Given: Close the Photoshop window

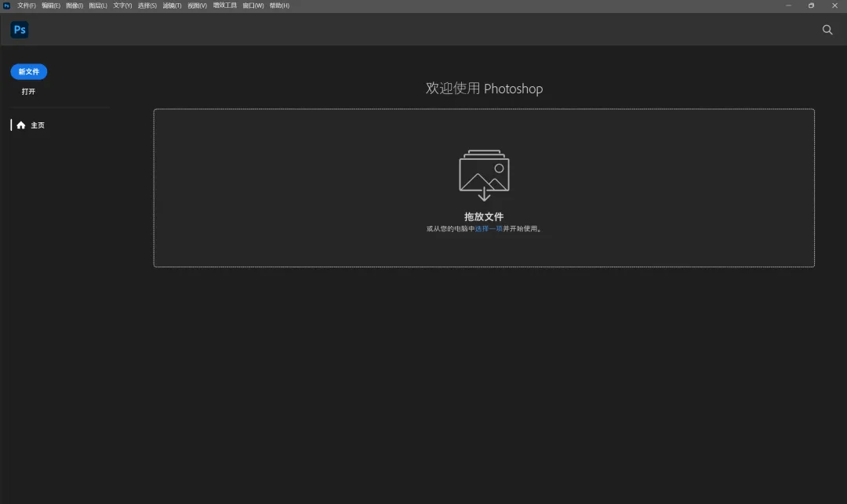Looking at the screenshot, I should point(834,5).
